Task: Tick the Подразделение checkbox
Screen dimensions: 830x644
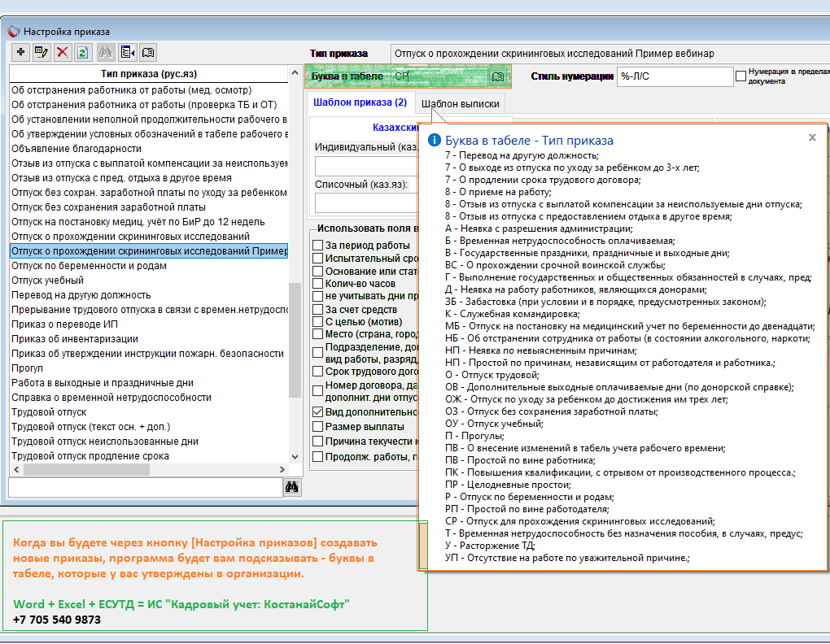Action: [x=317, y=353]
